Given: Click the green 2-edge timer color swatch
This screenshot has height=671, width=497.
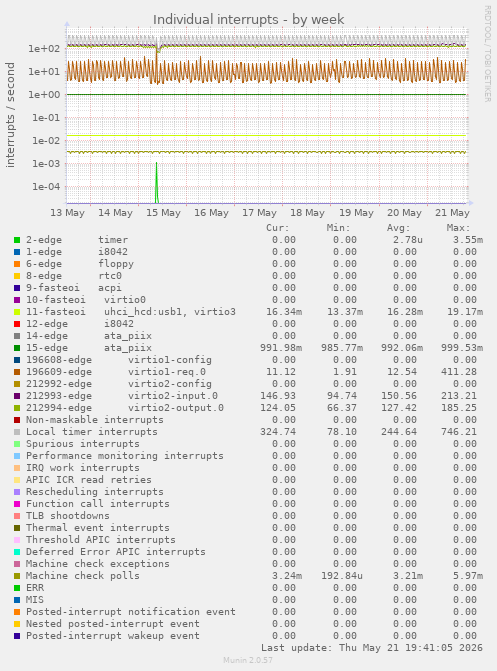Looking at the screenshot, I should click(17, 240).
